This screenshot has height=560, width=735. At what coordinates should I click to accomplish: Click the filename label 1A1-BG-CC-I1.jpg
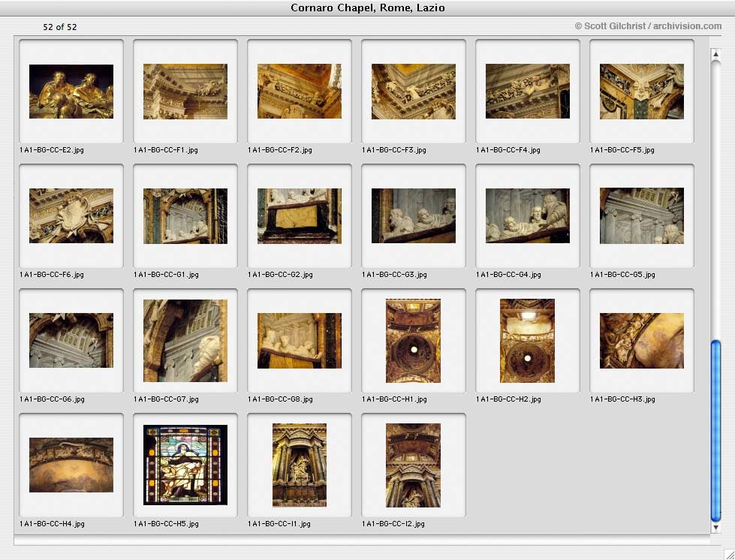point(279,524)
